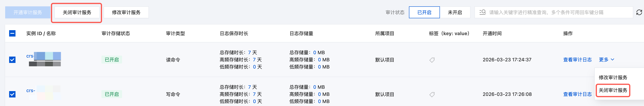Select 修改审计服务 from the 更多 dropdown menu
Screen dimensions: 644x106
613,77
